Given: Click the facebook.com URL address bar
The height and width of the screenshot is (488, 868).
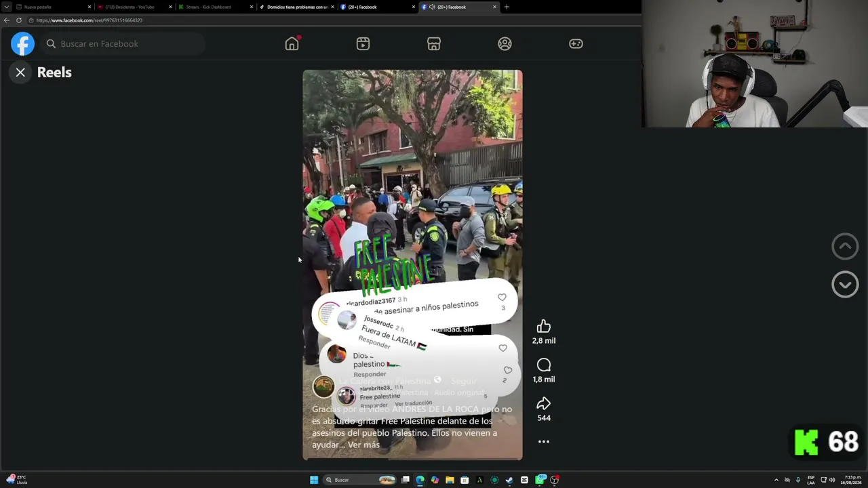Looking at the screenshot, I should point(332,20).
